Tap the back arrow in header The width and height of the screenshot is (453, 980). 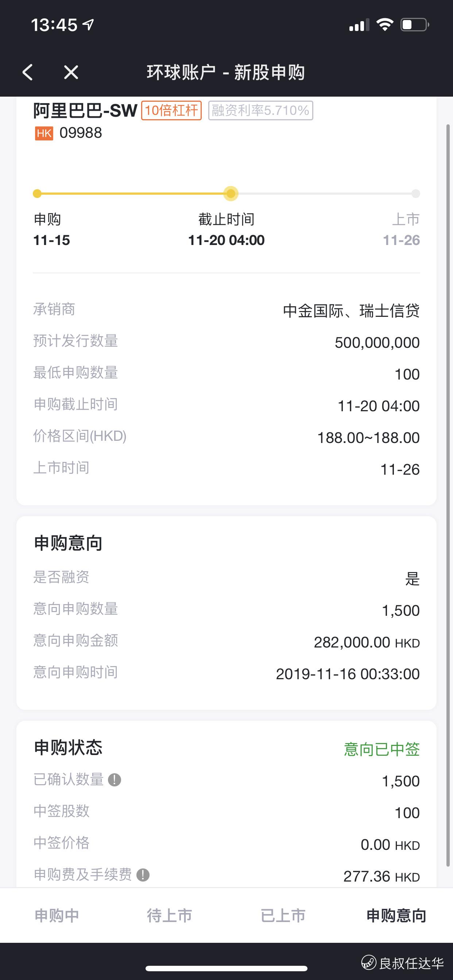(28, 72)
